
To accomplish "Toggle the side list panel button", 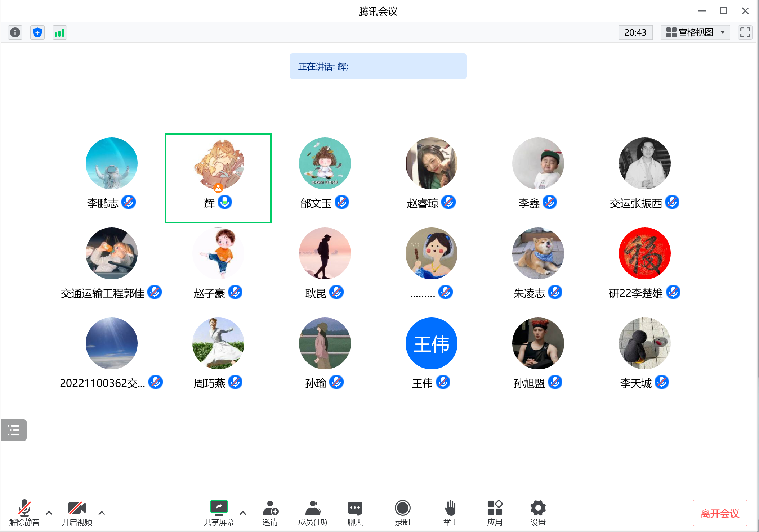I will 14,430.
